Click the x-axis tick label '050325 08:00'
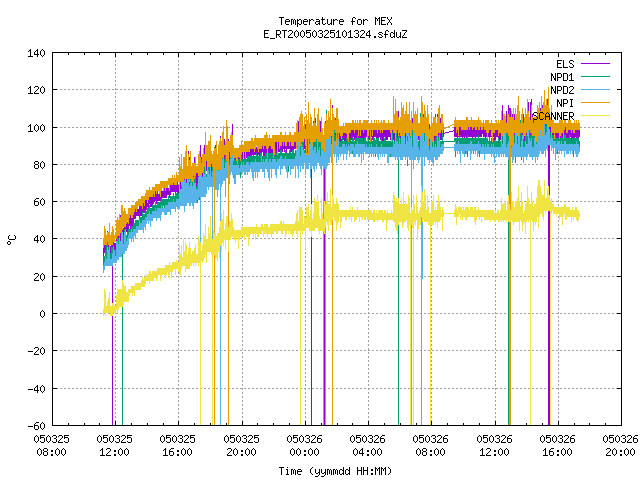This screenshot has height=480, width=640. (x=51, y=446)
